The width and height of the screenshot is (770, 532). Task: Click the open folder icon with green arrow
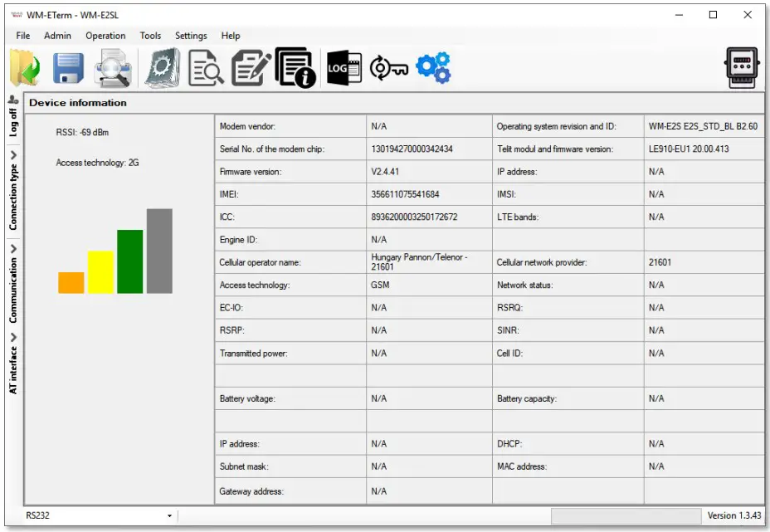25,68
